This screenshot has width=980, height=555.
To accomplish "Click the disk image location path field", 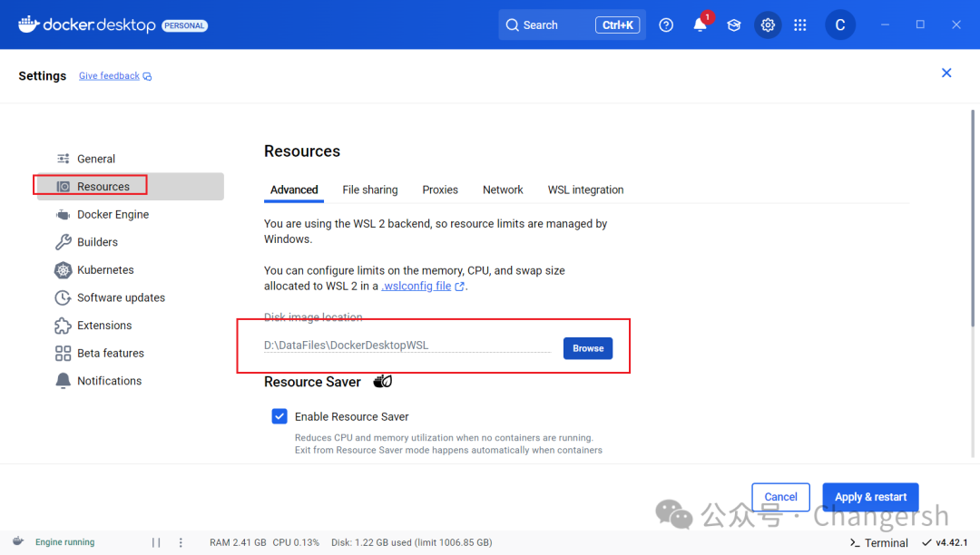I will (407, 346).
